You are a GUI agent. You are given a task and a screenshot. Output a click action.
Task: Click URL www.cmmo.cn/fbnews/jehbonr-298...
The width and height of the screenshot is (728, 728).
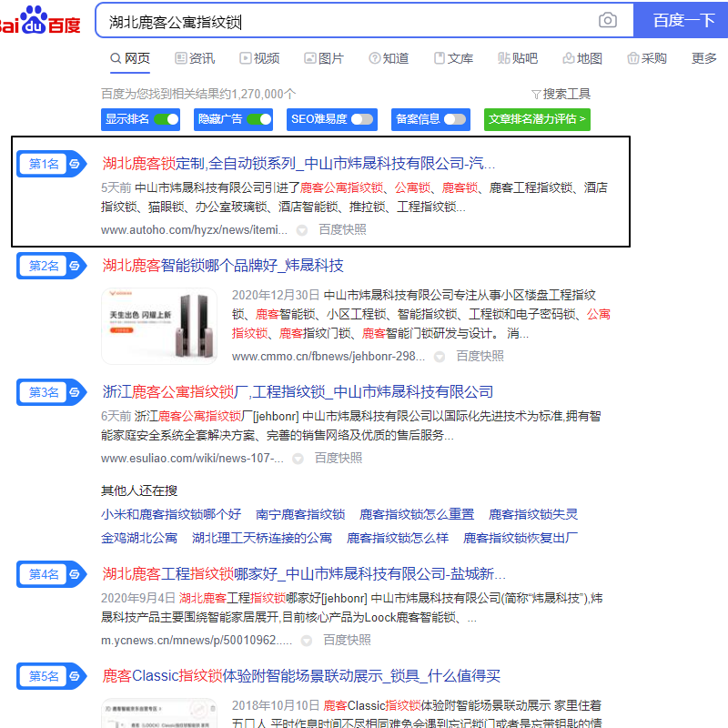(x=329, y=356)
